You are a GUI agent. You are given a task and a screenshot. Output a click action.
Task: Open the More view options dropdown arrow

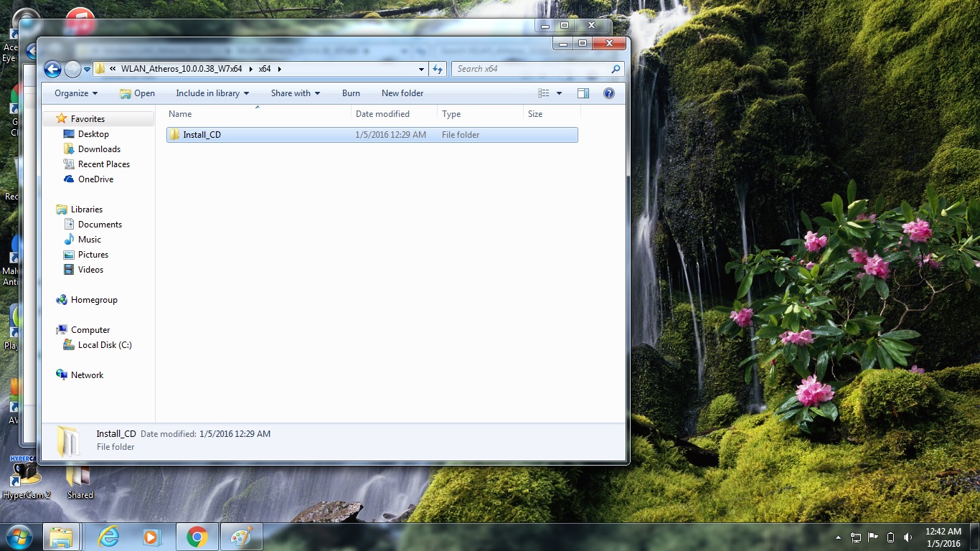tap(560, 93)
